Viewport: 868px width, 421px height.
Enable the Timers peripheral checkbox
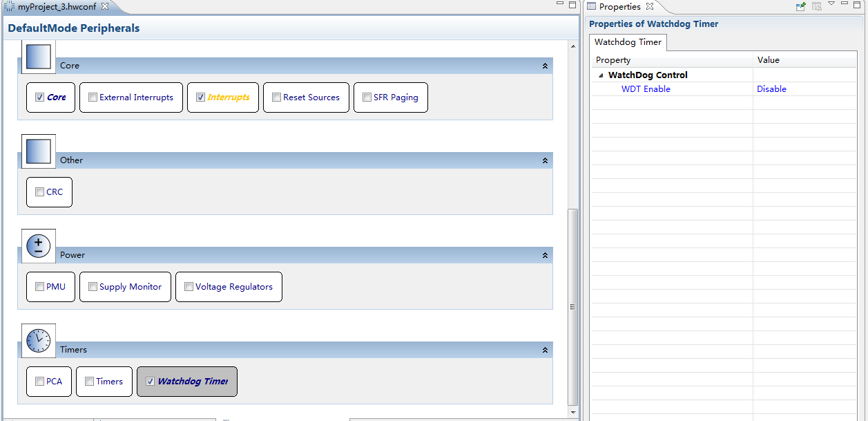click(89, 382)
